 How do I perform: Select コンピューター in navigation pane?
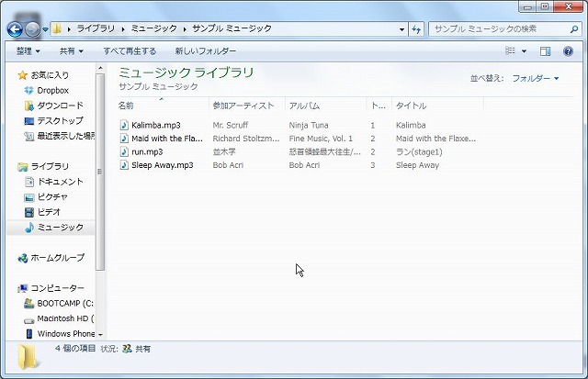[57, 288]
